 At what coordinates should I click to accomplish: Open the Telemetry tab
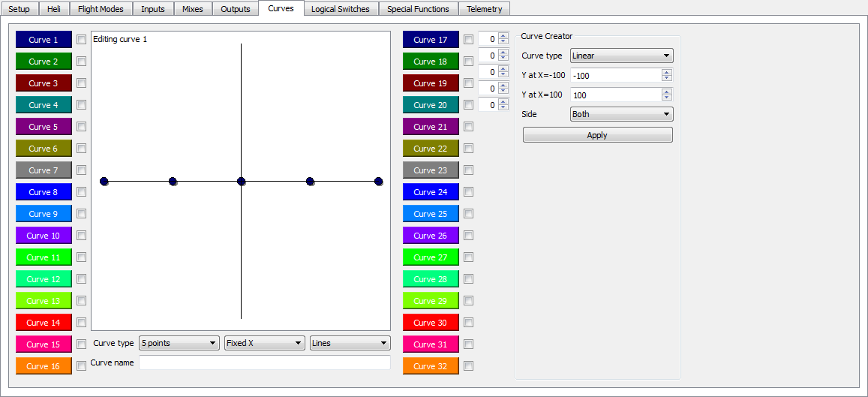[x=484, y=9]
